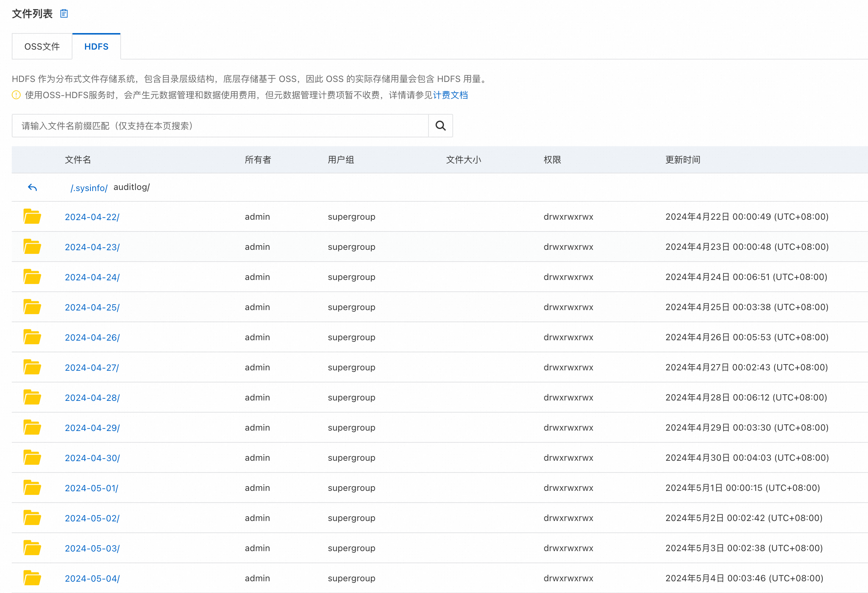Click the folder icon next to 2024-04-28/
The height and width of the screenshot is (593, 868).
[x=32, y=397]
